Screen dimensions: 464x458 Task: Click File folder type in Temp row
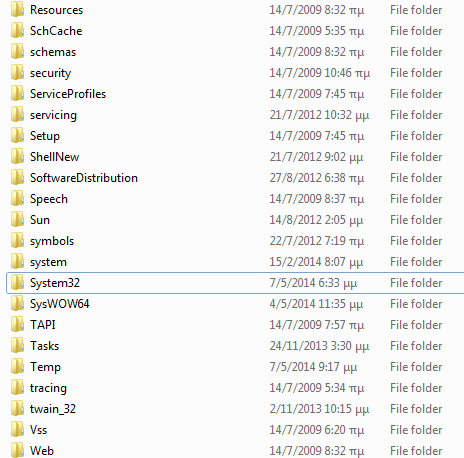click(416, 367)
